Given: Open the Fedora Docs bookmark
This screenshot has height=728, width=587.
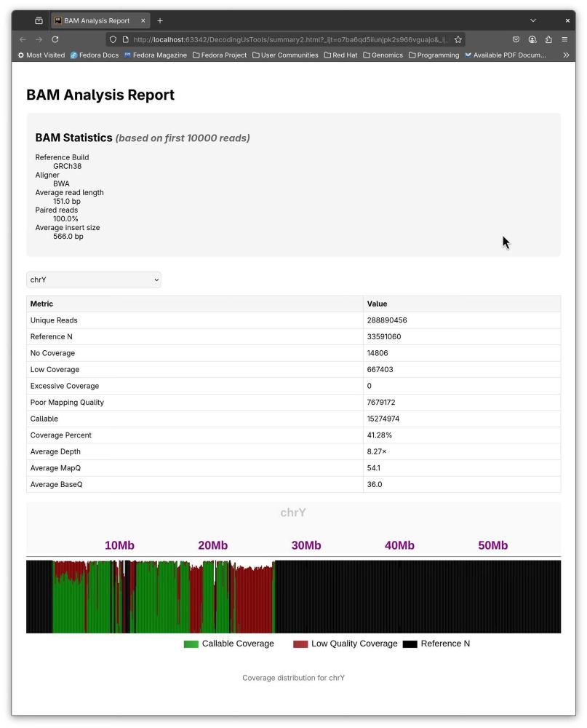Looking at the screenshot, I should pyautogui.click(x=95, y=55).
